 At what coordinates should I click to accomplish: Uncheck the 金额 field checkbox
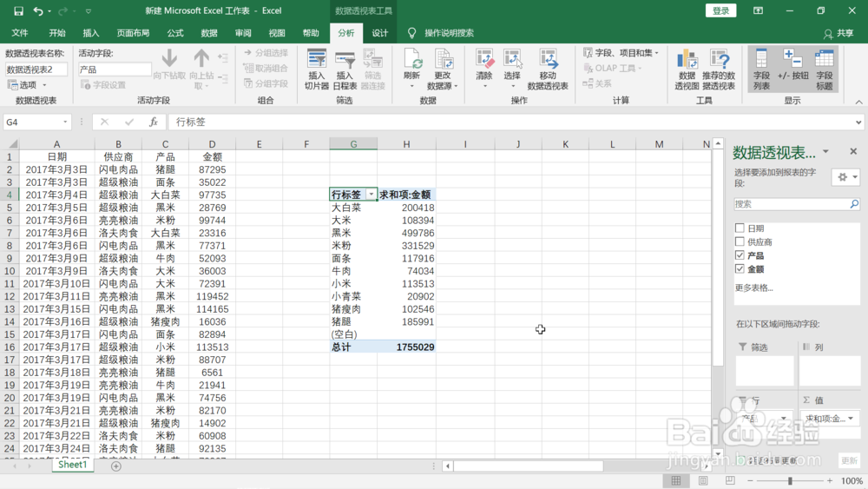(740, 268)
